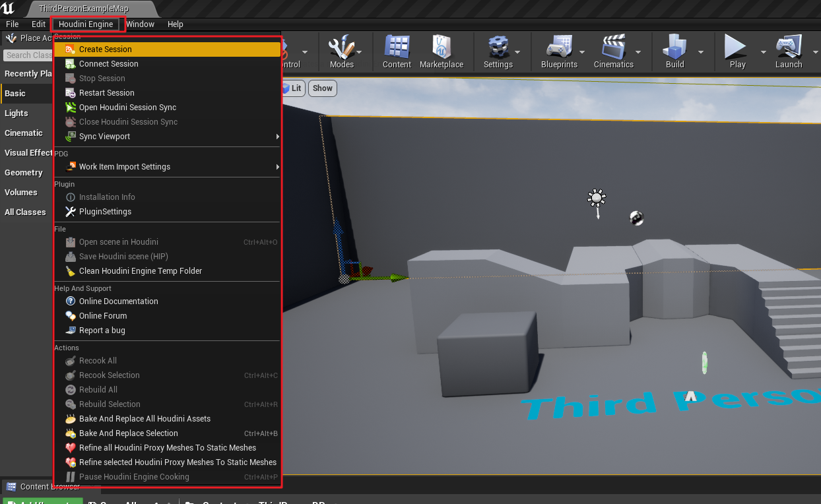The height and width of the screenshot is (504, 821).
Task: Click Bake And Replace Selection icon
Action: click(x=70, y=433)
